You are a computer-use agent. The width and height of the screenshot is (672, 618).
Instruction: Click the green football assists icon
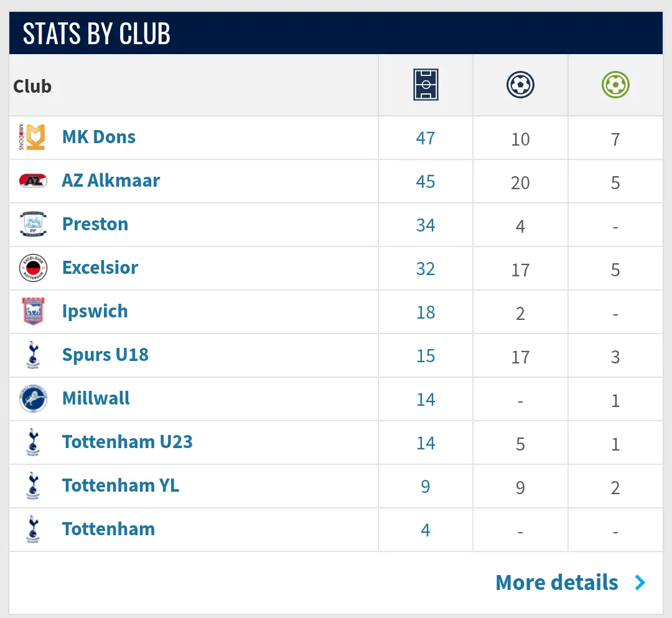coord(615,85)
